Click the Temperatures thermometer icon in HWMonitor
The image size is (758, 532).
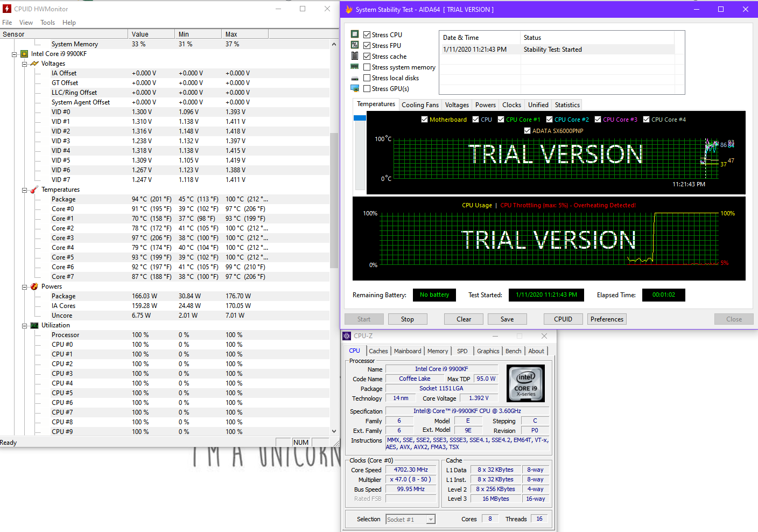34,190
